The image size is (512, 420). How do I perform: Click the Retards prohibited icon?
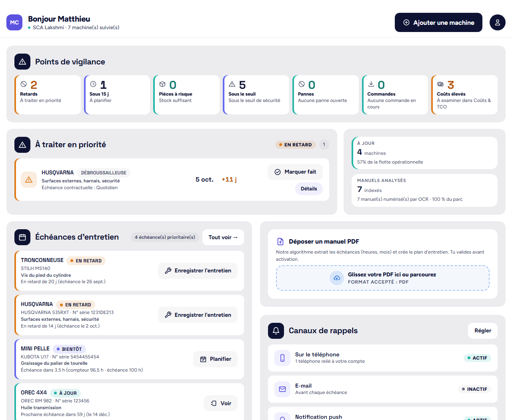(24, 84)
